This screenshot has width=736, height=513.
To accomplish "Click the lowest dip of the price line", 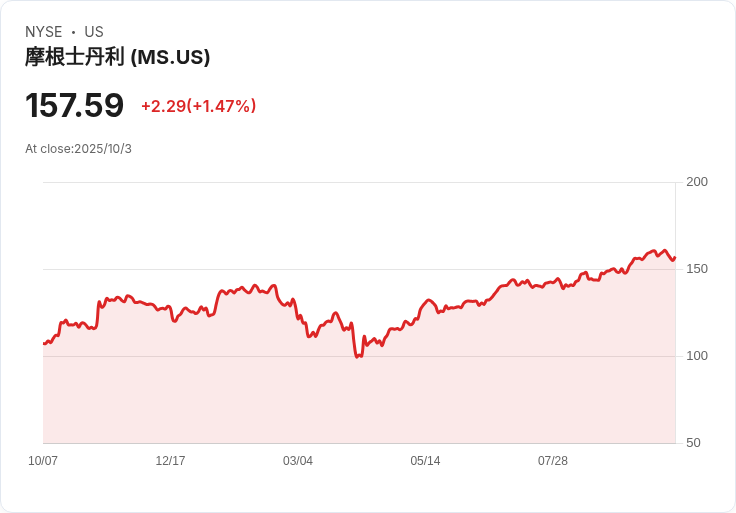I will click(357, 356).
